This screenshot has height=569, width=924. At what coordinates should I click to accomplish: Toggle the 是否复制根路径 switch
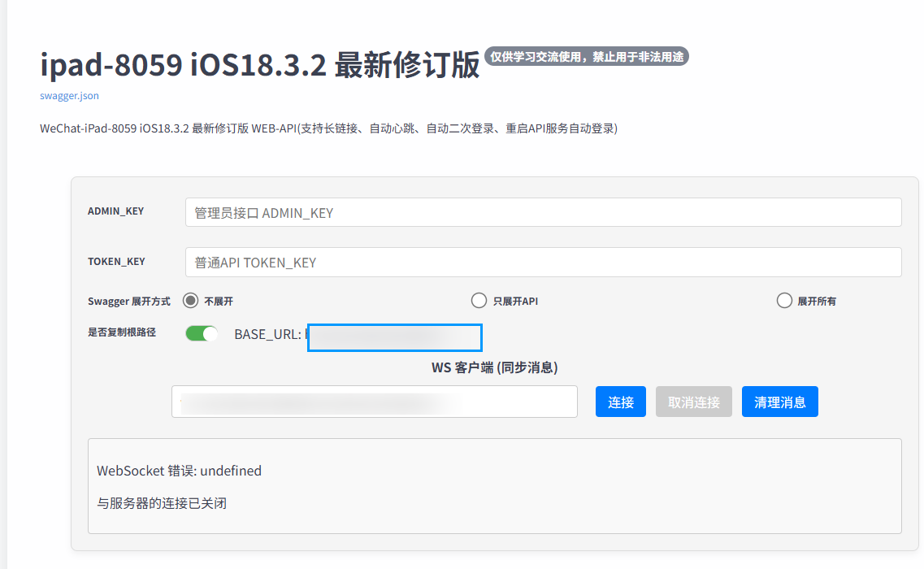[202, 334]
